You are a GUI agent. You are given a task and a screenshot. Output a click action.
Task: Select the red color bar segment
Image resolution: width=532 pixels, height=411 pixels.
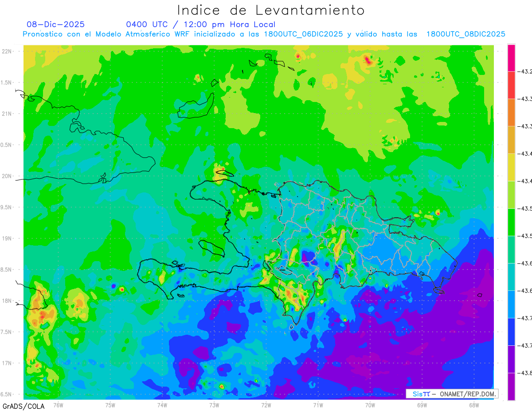coord(511,85)
